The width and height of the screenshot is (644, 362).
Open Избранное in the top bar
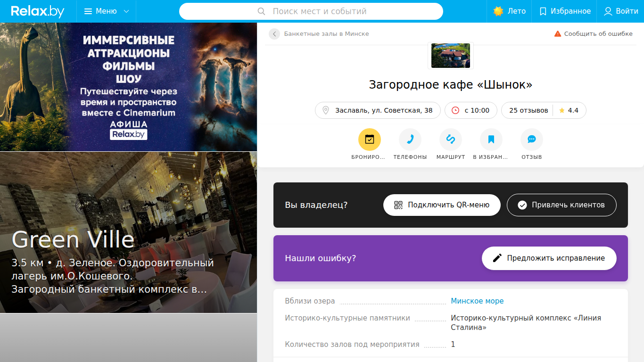(564, 11)
